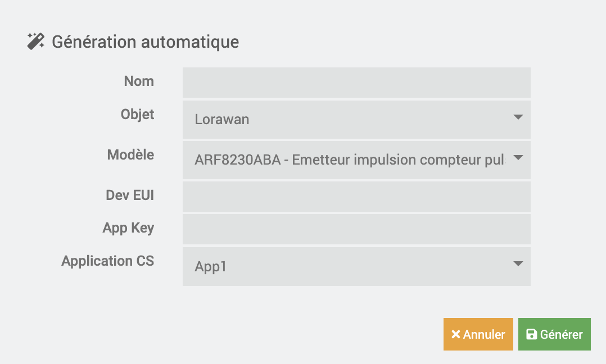Click the Génération automatique heading text
This screenshot has height=364, width=606.
(x=145, y=42)
